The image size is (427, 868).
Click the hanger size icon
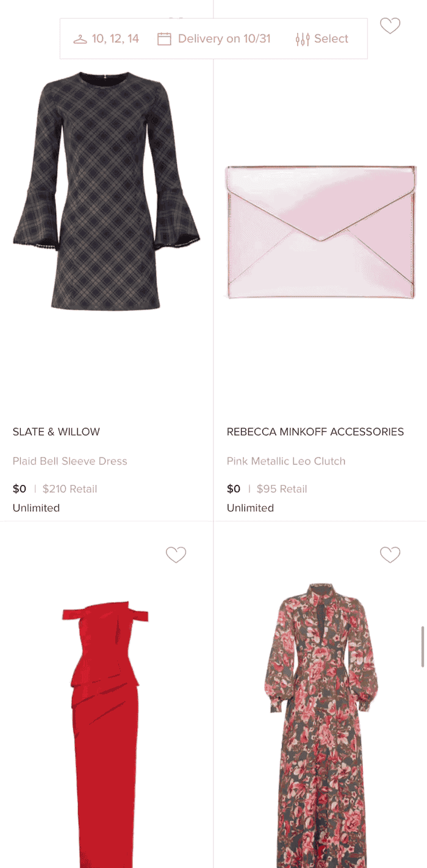click(80, 39)
